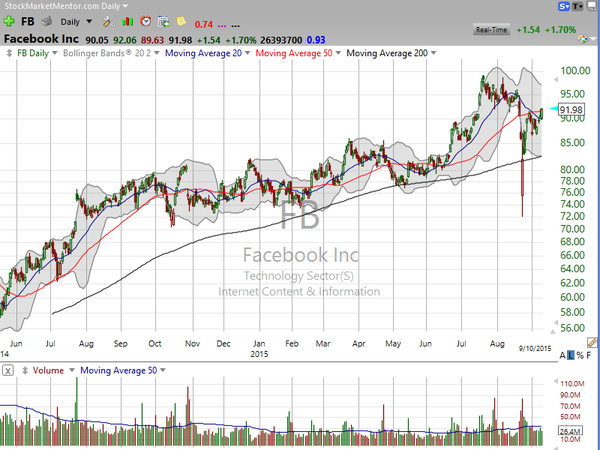This screenshot has height=450, width=600.
Task: Click the green plus add-symbol icon
Action: pos(8,21)
